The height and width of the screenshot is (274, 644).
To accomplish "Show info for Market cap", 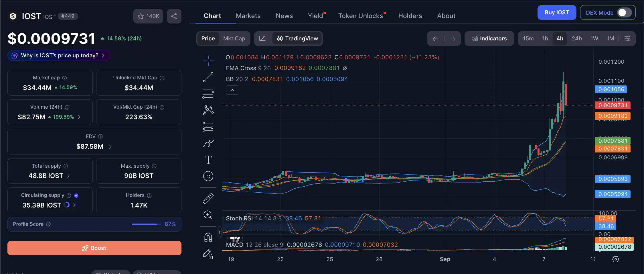I will (x=65, y=78).
